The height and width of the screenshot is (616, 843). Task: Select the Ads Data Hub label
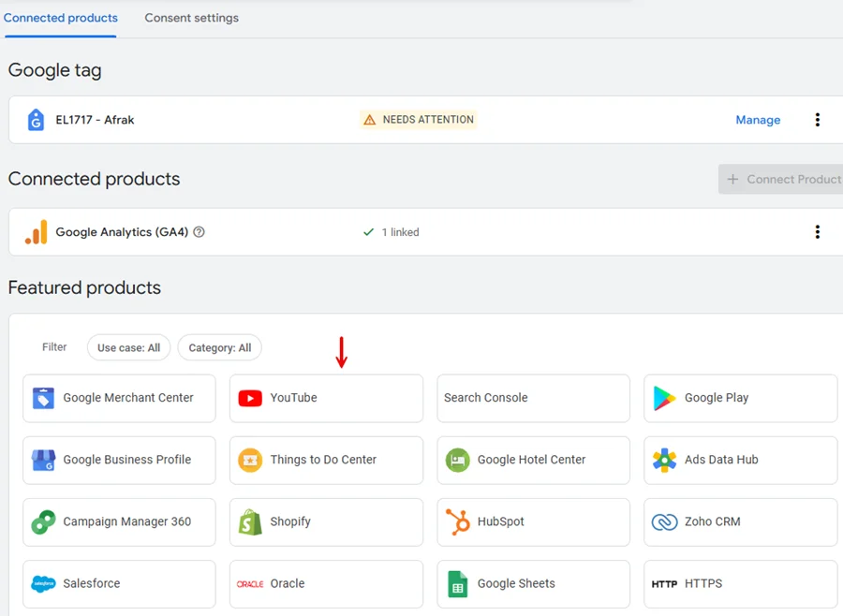click(x=721, y=460)
